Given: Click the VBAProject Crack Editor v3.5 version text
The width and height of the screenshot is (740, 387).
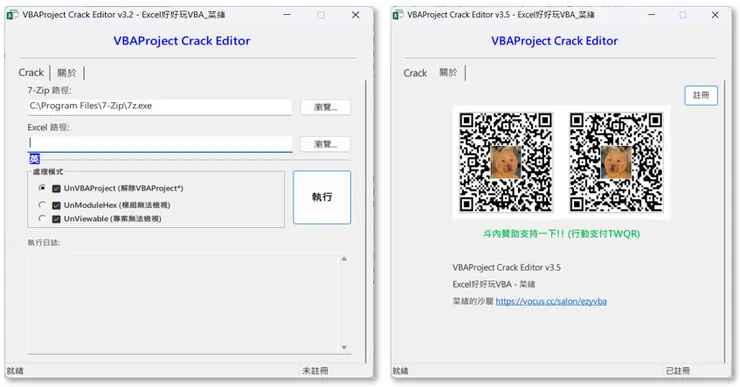Looking at the screenshot, I should click(x=506, y=267).
